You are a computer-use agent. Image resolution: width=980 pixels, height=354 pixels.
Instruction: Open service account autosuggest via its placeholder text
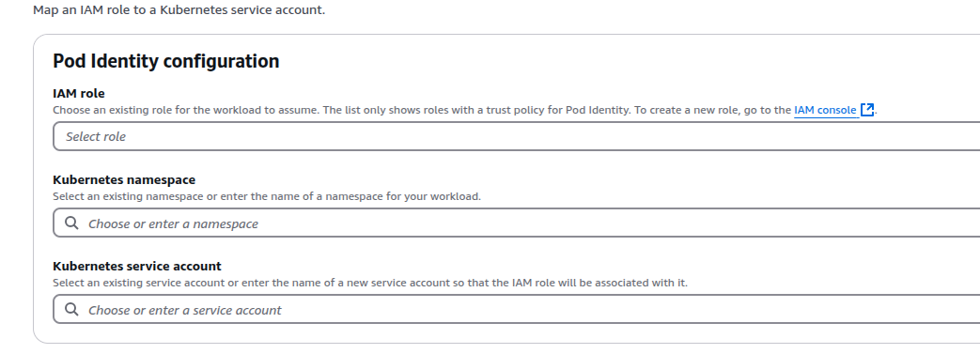185,310
